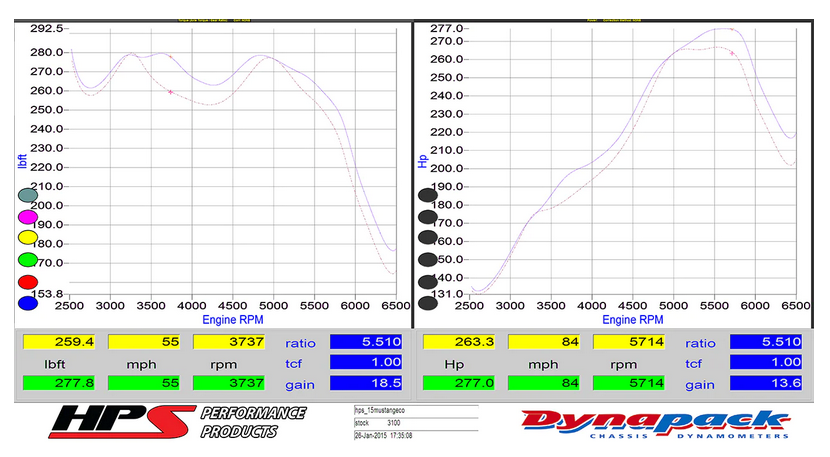
Task: Click the green 5714 rpm field
Action: 628,383
